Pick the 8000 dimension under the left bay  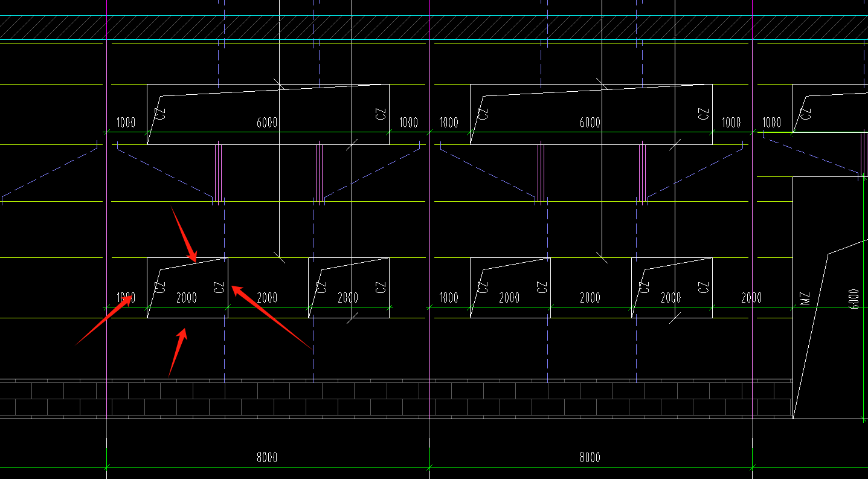point(267,457)
